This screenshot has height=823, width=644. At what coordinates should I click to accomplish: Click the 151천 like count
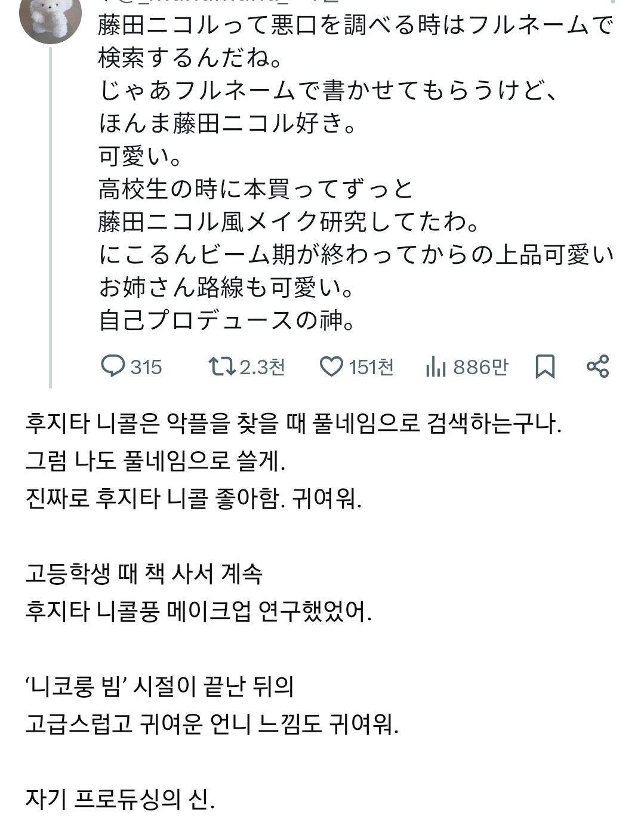[x=371, y=367]
